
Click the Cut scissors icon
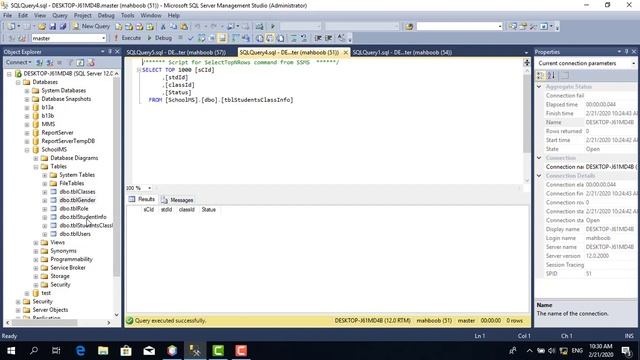(163, 27)
